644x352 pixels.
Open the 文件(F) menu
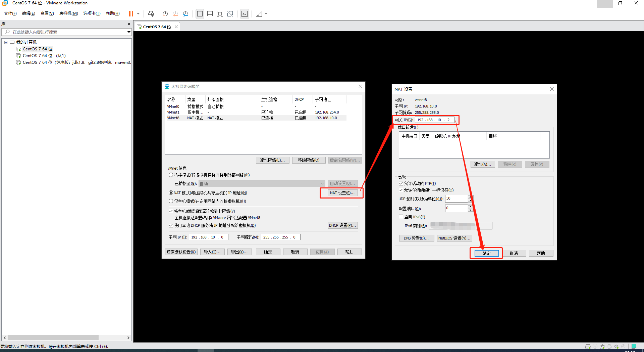10,13
